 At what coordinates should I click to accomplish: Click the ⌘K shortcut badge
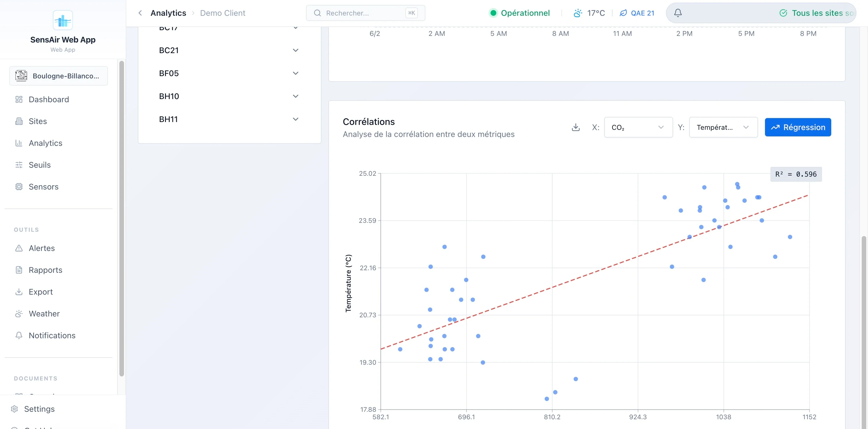coord(411,13)
